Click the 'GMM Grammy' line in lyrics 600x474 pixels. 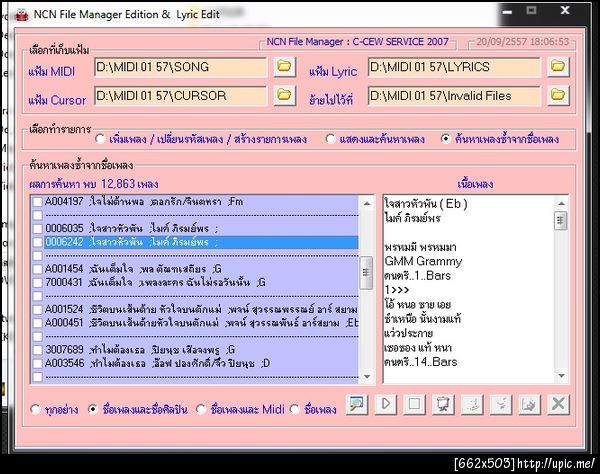423,261
